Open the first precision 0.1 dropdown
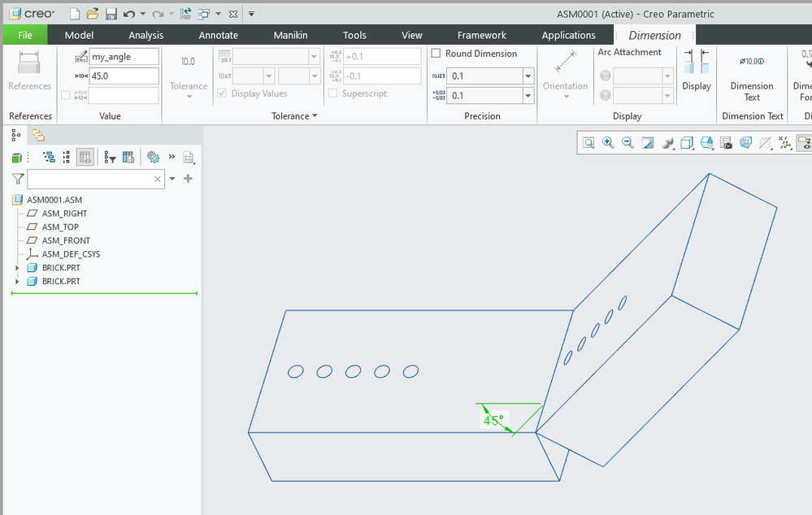 tap(528, 76)
